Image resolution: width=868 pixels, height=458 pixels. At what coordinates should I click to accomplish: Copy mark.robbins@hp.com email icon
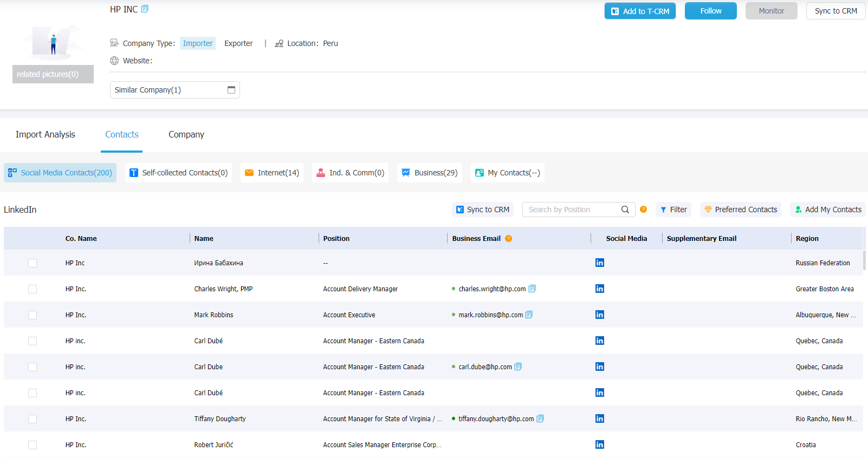click(x=529, y=315)
